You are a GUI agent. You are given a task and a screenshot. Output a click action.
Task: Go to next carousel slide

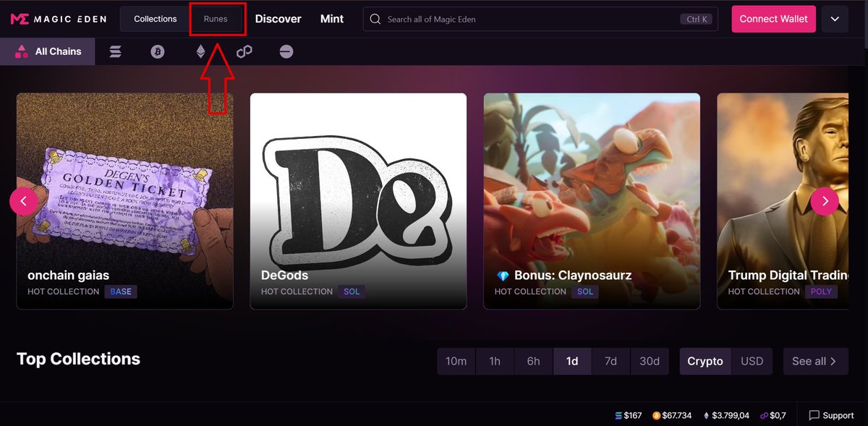coord(825,201)
